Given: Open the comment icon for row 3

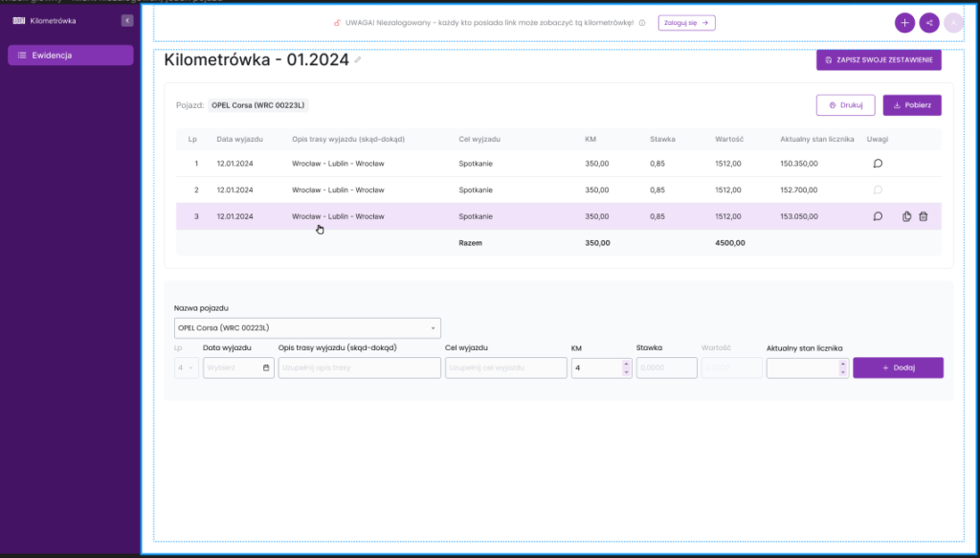Looking at the screenshot, I should 878,216.
